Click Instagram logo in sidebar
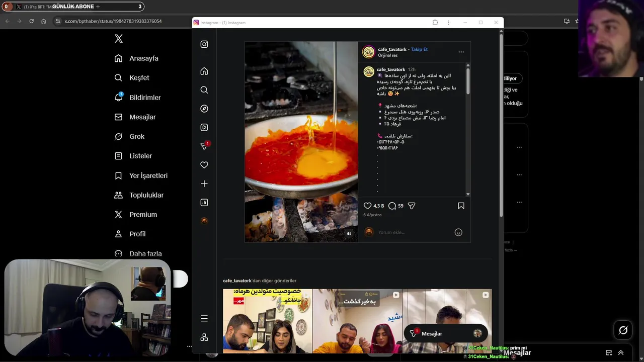Viewport: 644px width, 362px height. (x=204, y=44)
